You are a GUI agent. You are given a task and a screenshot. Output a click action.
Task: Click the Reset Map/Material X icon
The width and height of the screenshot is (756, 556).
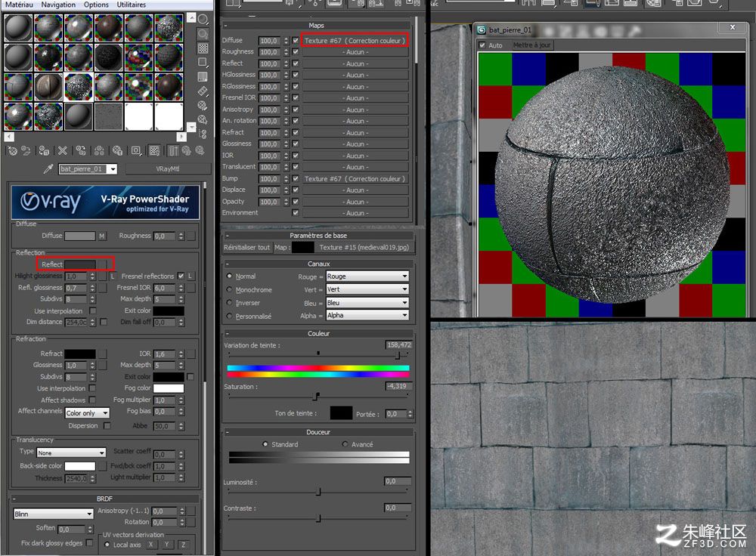(62, 151)
